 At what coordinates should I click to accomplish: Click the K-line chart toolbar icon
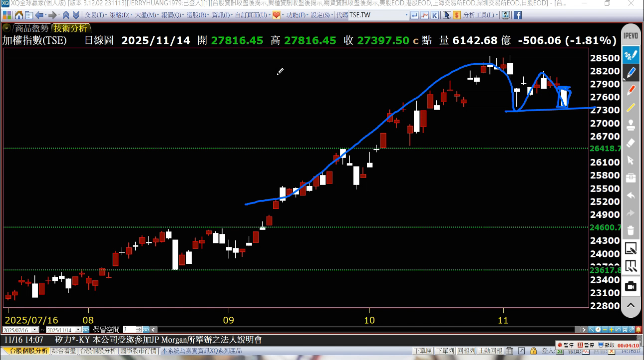click(434, 15)
